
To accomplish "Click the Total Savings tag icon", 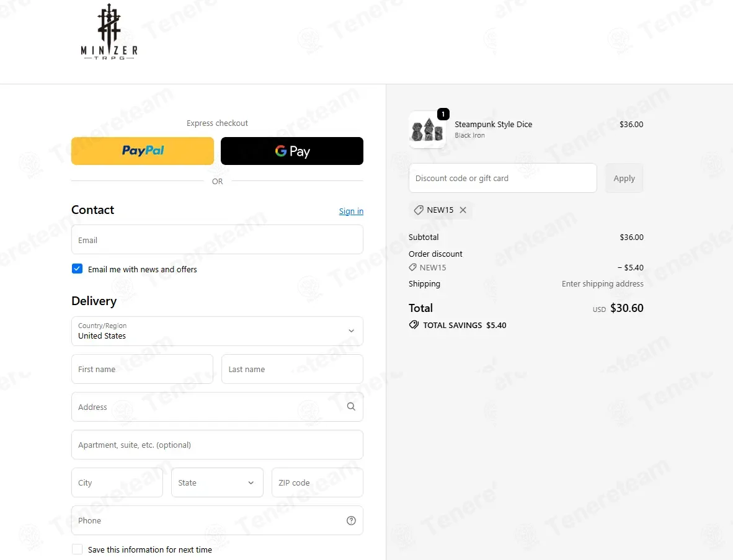I will coord(414,325).
